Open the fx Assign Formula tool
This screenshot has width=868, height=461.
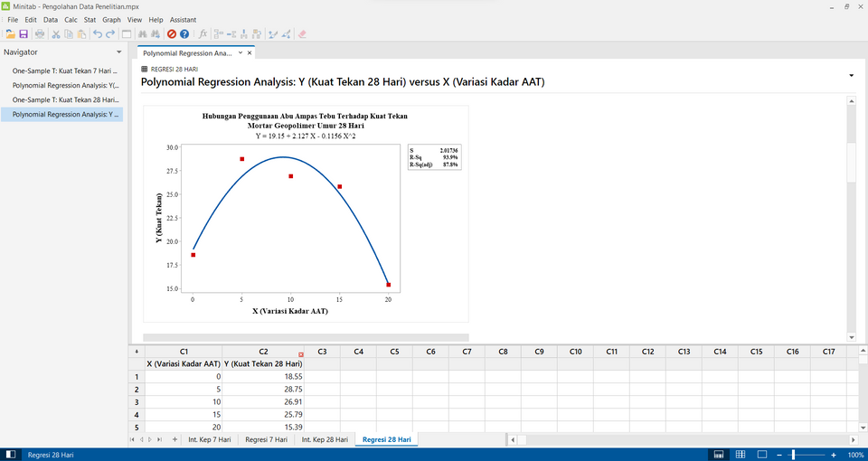(x=203, y=34)
